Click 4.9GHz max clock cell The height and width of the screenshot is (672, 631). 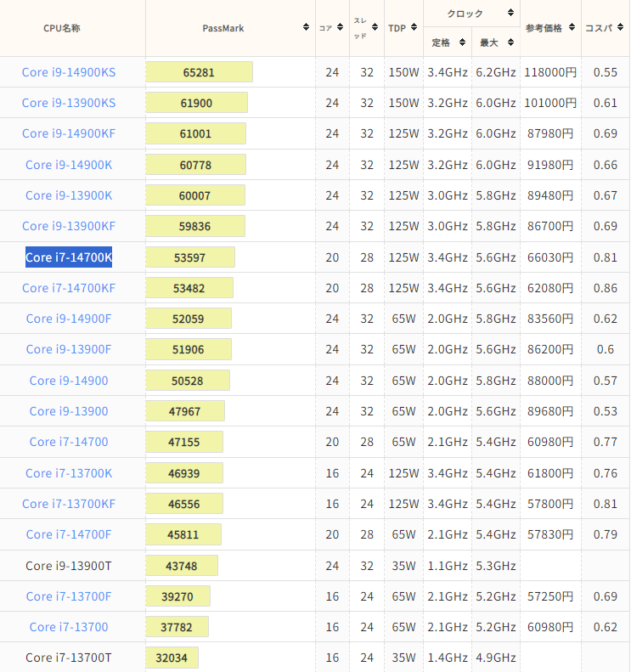(x=496, y=658)
